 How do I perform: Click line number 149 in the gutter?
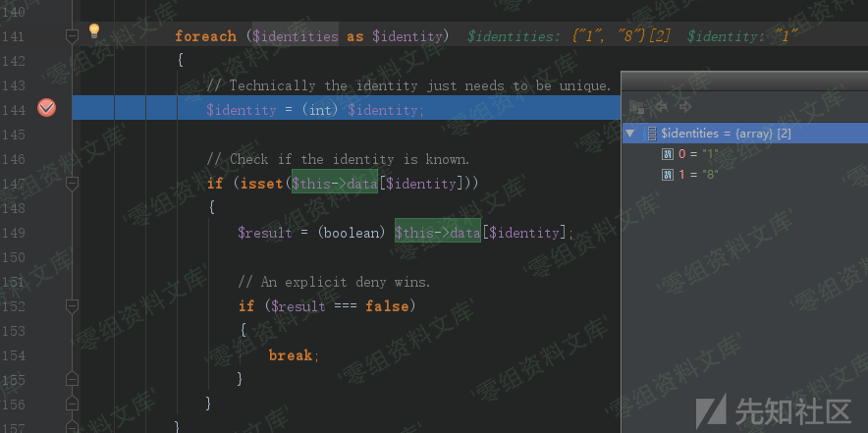point(14,233)
